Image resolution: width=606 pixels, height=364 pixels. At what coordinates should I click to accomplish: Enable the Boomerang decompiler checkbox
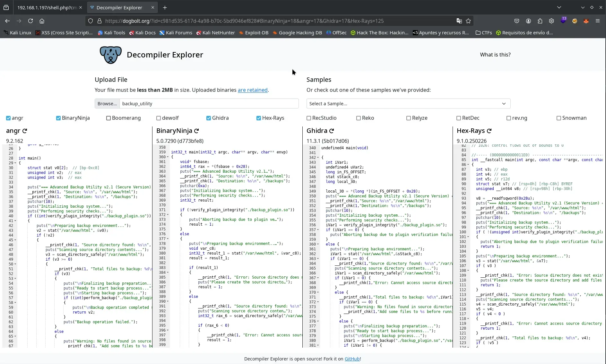(108, 118)
